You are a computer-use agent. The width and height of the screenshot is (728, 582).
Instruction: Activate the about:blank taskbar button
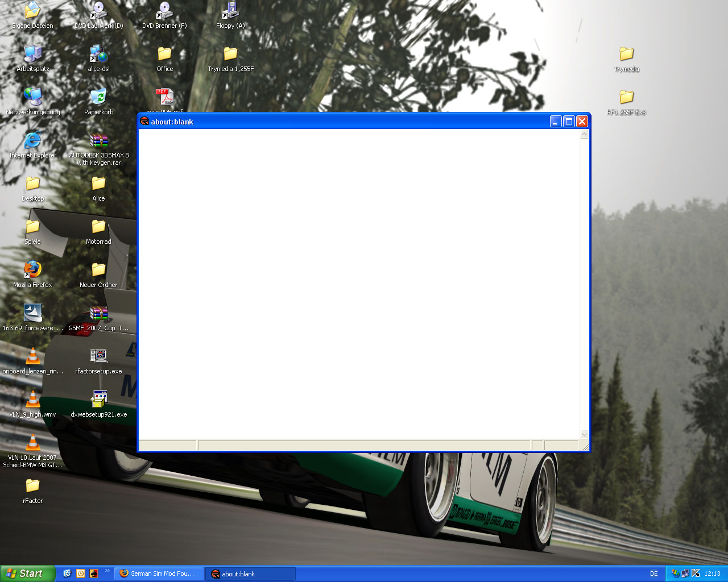pyautogui.click(x=250, y=573)
